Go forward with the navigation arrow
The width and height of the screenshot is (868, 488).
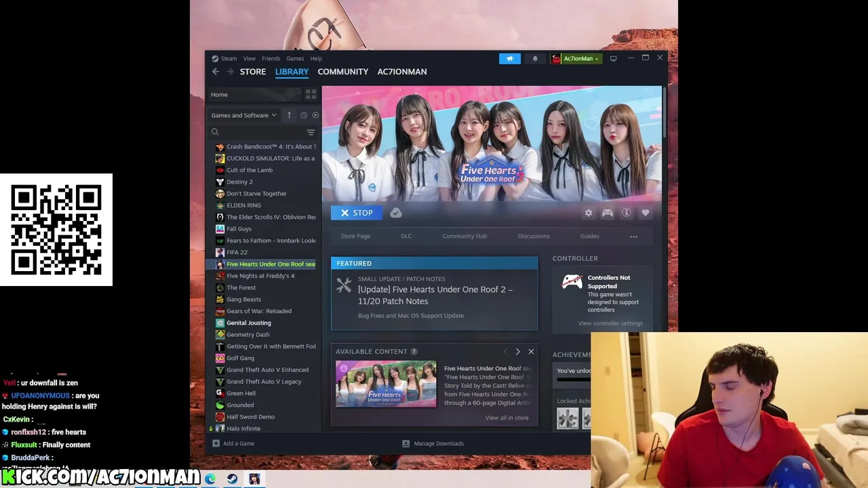click(230, 72)
